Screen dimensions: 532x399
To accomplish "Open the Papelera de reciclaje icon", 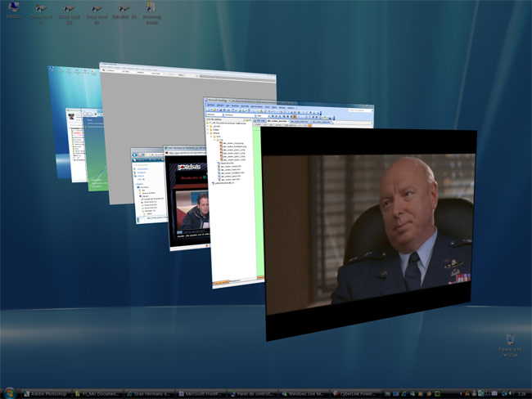I will [510, 345].
